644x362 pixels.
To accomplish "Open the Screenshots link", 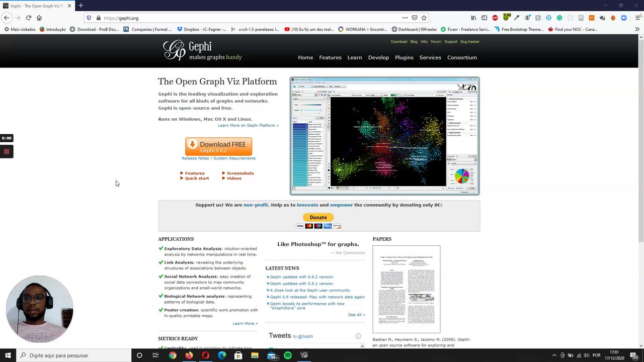I will 240,173.
